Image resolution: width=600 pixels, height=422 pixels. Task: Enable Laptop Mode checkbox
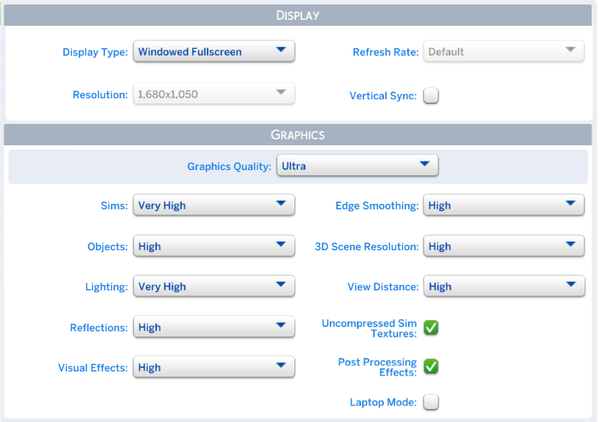431,402
